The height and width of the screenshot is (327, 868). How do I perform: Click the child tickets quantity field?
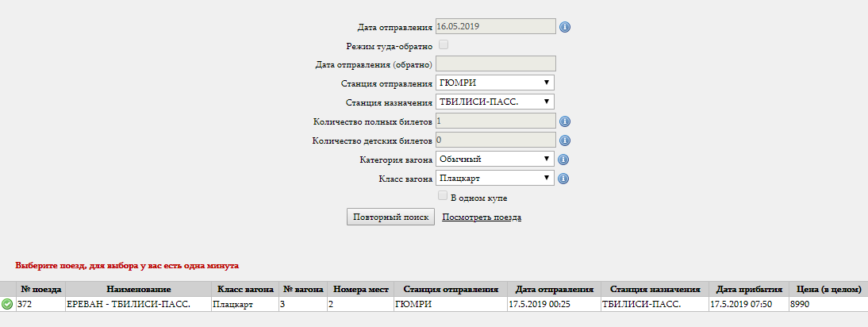495,140
